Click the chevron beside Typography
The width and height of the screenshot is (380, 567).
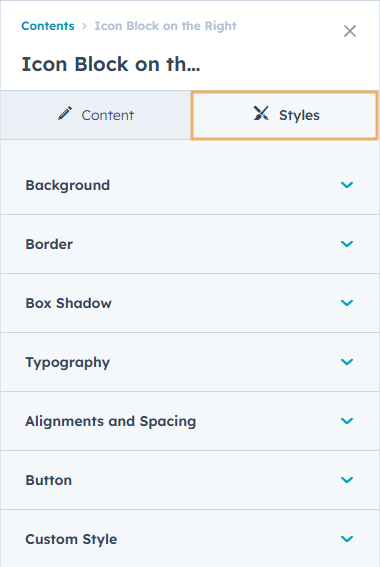(x=347, y=362)
